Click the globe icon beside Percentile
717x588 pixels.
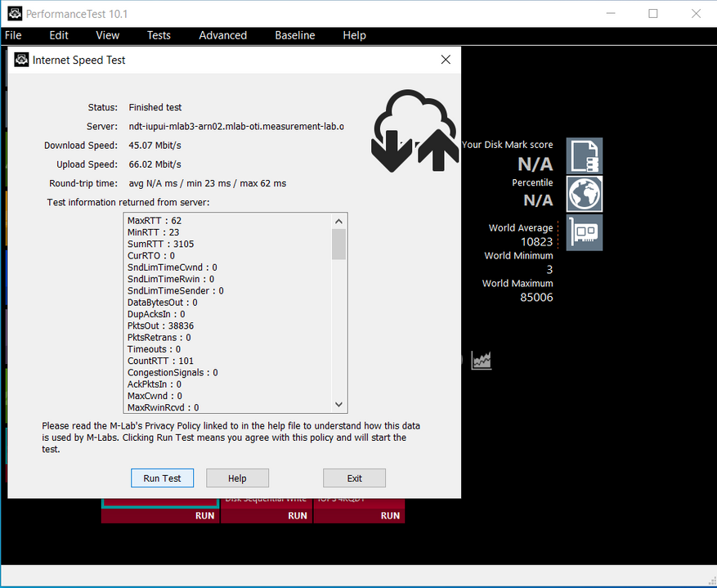click(585, 194)
